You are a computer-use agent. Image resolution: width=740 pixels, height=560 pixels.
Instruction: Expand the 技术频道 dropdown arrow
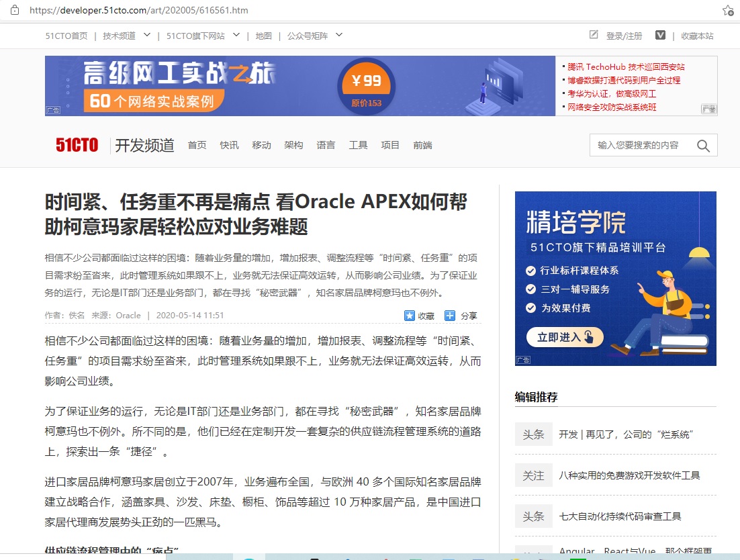(x=147, y=35)
